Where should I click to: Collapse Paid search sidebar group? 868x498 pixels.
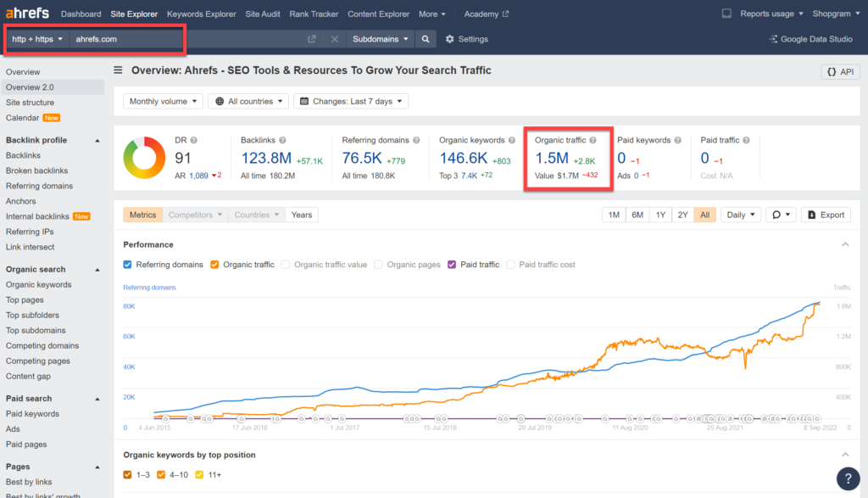pos(97,399)
